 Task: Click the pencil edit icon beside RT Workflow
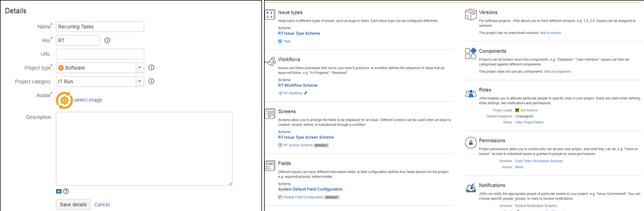tap(306, 93)
